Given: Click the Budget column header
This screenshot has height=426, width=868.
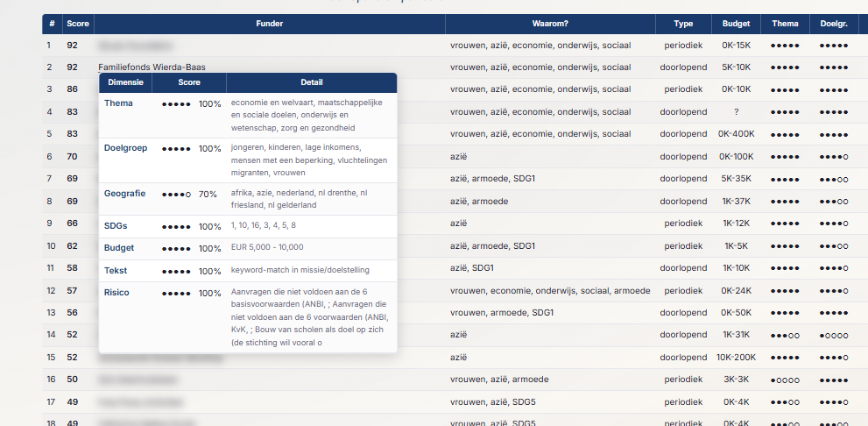Looking at the screenshot, I should pos(737,24).
